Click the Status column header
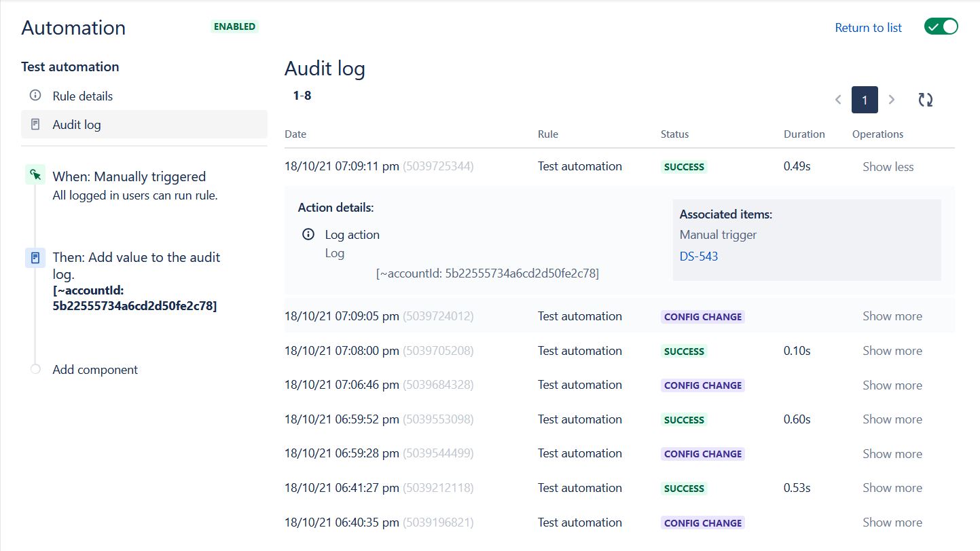Viewport: 980px width, 551px height. point(674,134)
